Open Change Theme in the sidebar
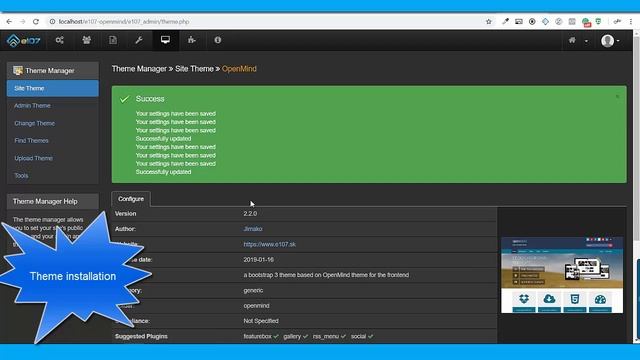Viewport: 640px width, 360px height. pyautogui.click(x=34, y=123)
